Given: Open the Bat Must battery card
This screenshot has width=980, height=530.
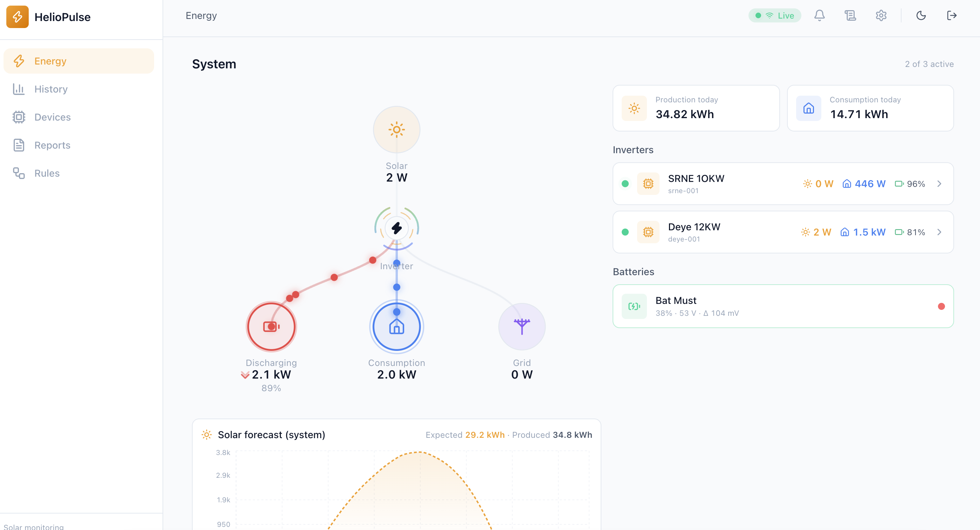Looking at the screenshot, I should 783,306.
